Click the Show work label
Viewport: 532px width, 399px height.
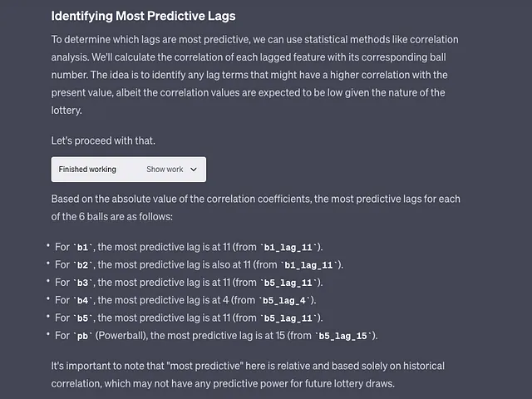(x=165, y=170)
